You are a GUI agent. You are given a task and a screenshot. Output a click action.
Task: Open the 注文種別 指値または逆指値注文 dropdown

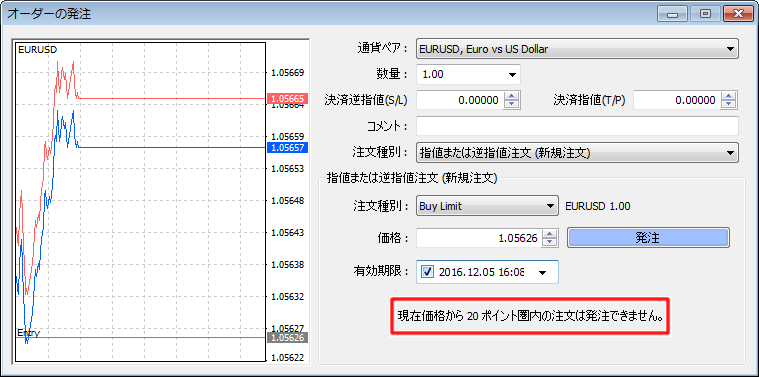pyautogui.click(x=577, y=153)
